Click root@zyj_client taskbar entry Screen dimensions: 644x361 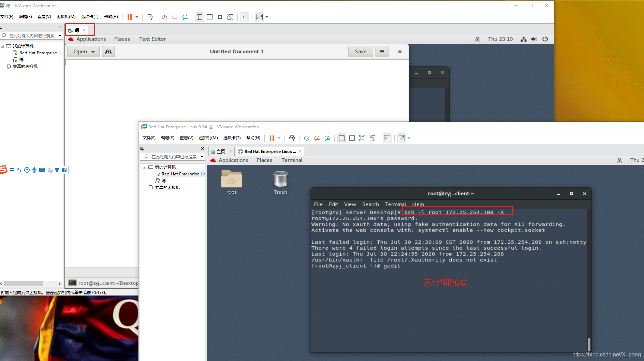coord(103,283)
